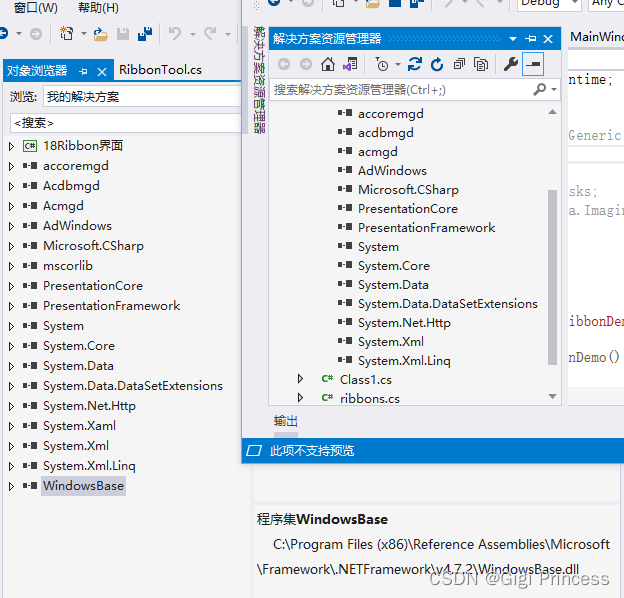Screen dimensions: 624x598
Task: Select the 对象浏览器 tab
Action: point(37,71)
